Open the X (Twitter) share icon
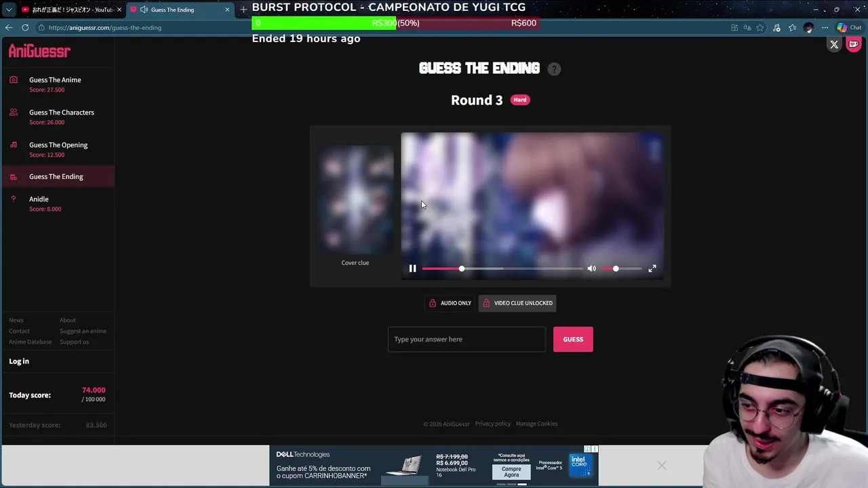Viewport: 868px width, 488px height. point(834,45)
